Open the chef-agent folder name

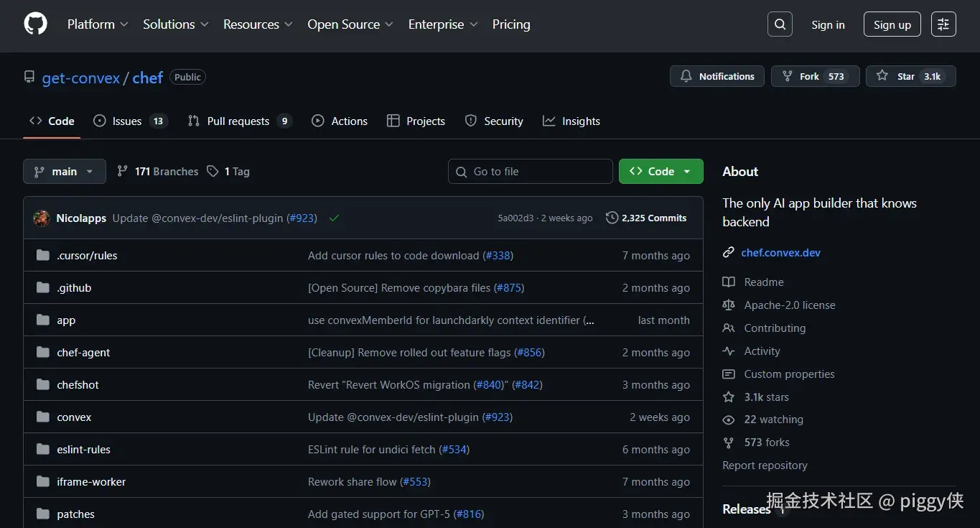point(83,352)
